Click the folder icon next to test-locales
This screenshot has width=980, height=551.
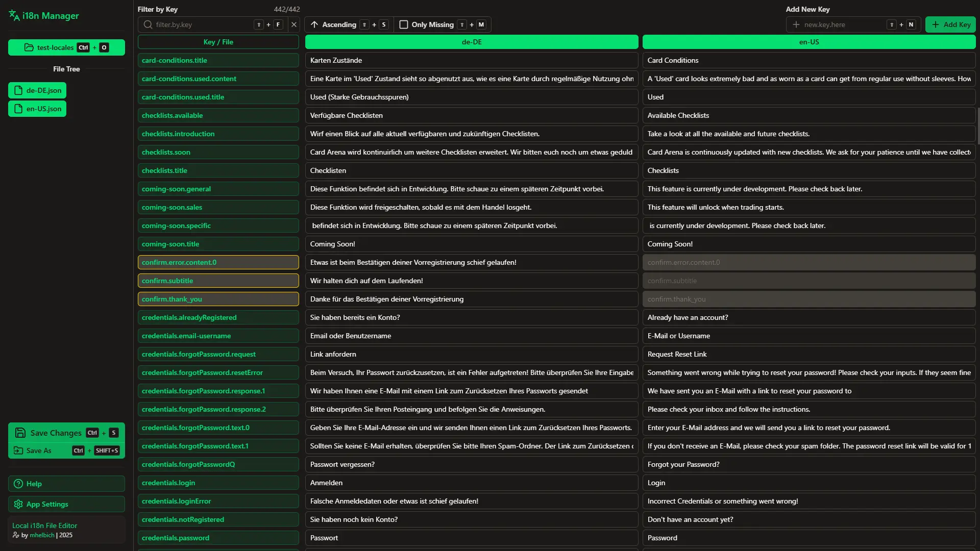29,47
